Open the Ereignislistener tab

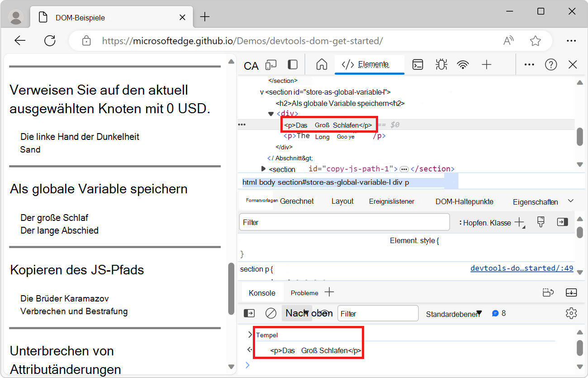point(391,201)
